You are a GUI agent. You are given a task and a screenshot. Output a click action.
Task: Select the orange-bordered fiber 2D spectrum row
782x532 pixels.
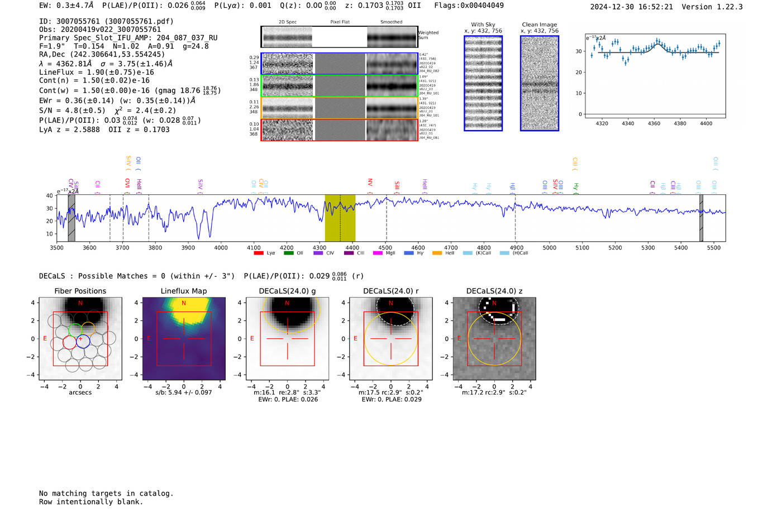coord(340,108)
